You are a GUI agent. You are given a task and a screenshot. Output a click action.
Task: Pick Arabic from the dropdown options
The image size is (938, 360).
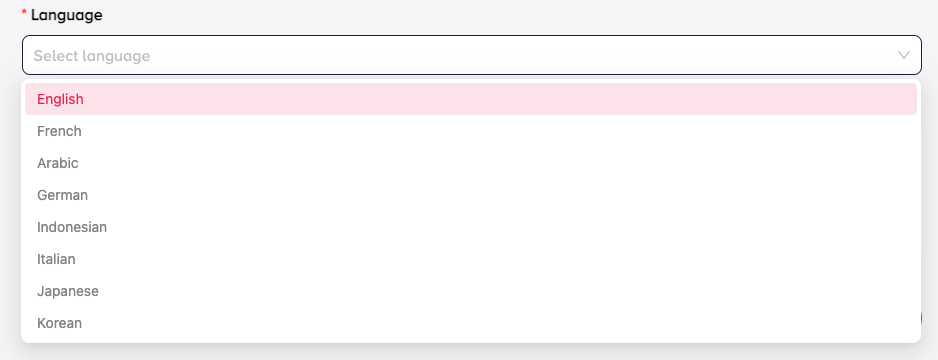(471, 163)
